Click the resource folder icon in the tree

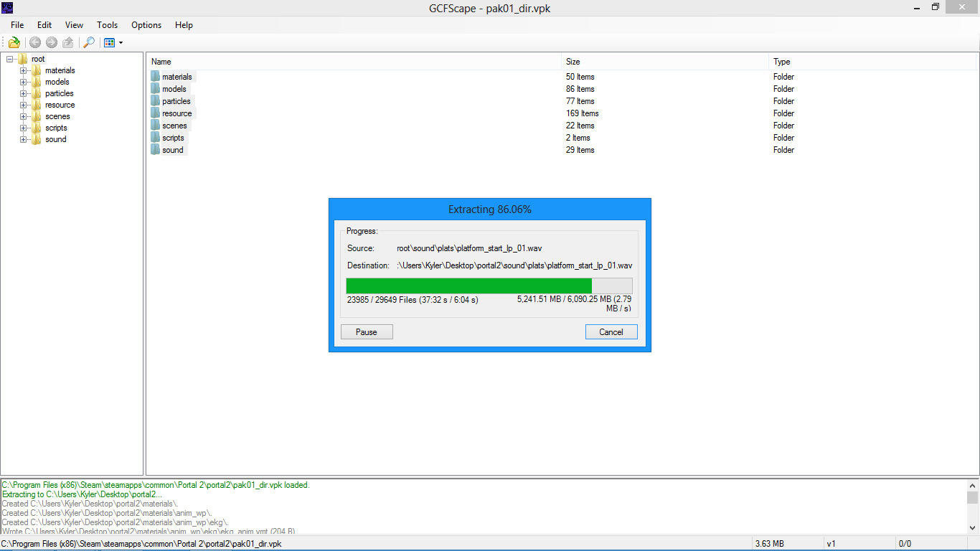click(x=37, y=105)
